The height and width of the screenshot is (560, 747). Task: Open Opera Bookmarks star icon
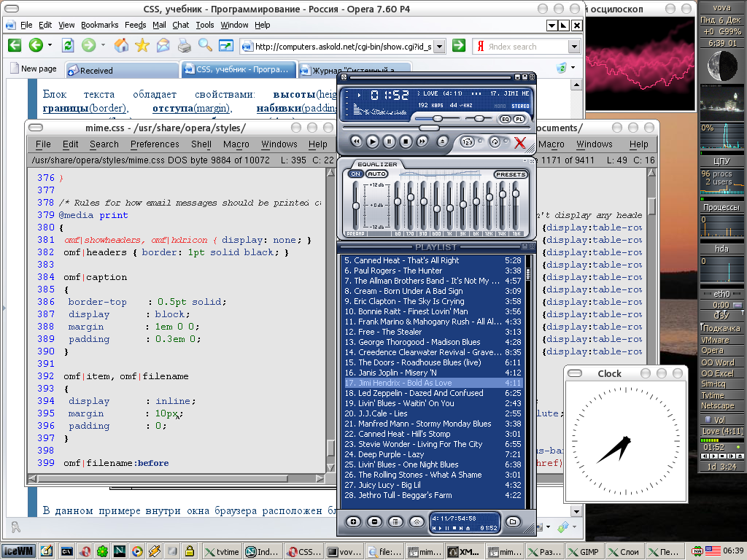pos(142,46)
